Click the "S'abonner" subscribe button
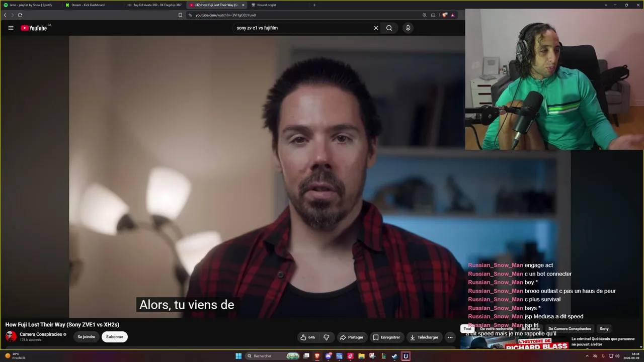Screen dimensions: 644x362 [115, 337]
